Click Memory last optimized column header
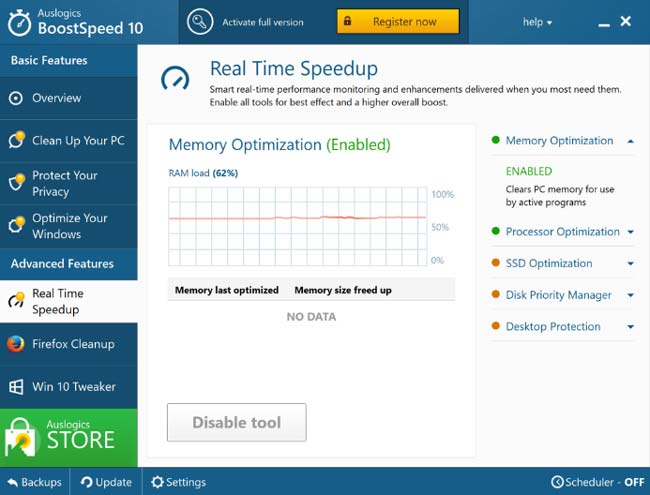This screenshot has height=495, width=650. point(227,290)
